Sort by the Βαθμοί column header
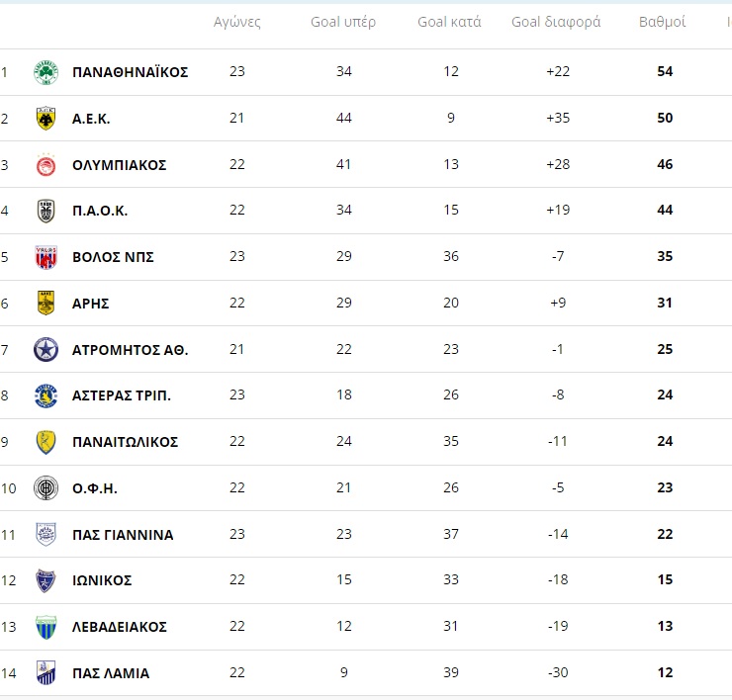732x700 pixels. click(x=662, y=22)
